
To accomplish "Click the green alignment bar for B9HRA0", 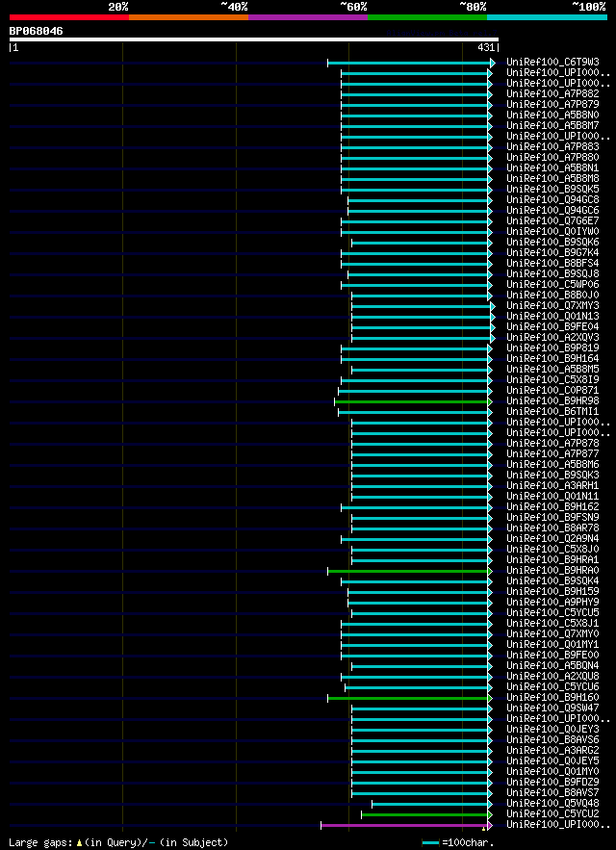I will pos(408,571).
